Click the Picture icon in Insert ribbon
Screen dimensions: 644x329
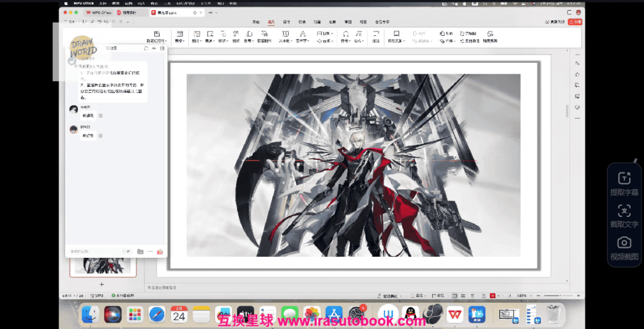pyautogui.click(x=197, y=34)
